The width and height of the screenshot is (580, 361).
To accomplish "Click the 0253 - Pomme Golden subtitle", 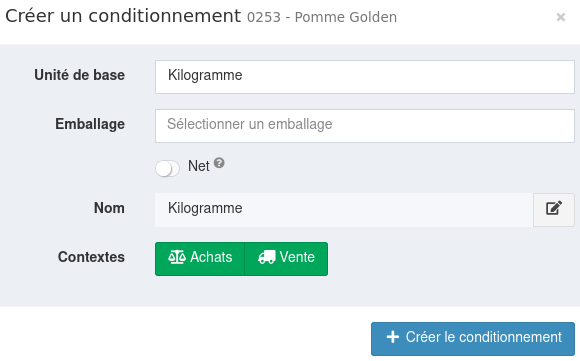I will point(322,17).
